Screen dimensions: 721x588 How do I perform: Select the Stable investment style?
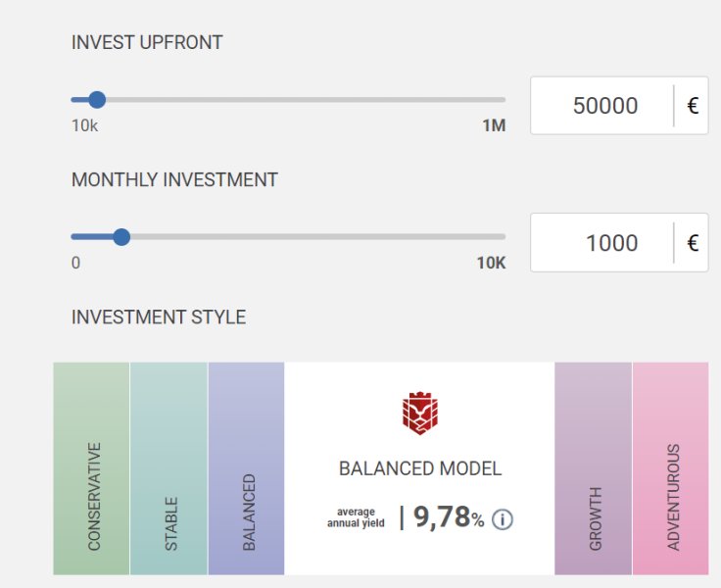168,468
